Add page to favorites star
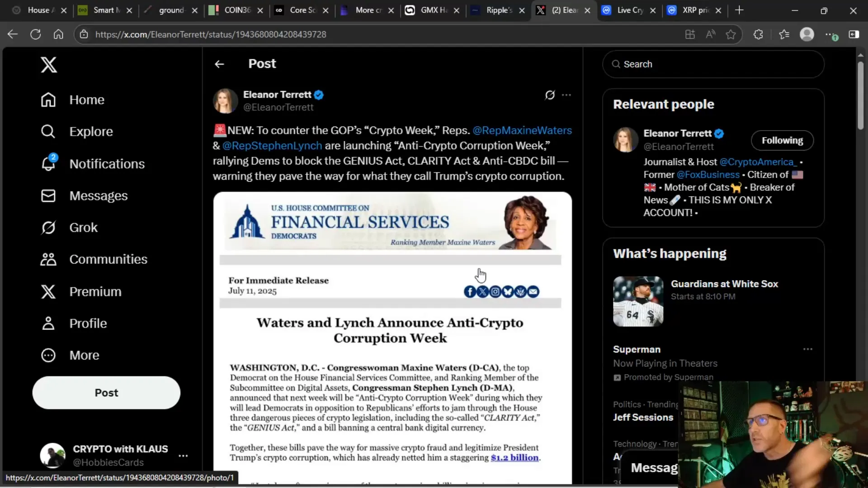This screenshot has height=488, width=868. (x=731, y=34)
